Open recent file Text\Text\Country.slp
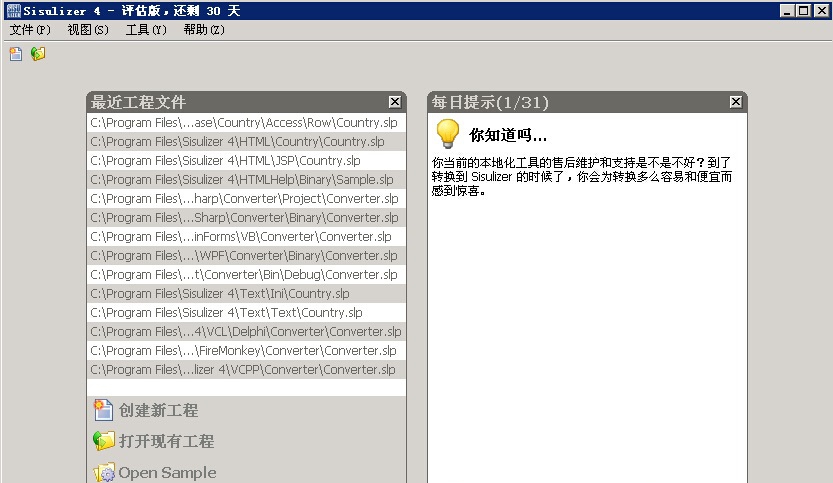 coord(246,313)
